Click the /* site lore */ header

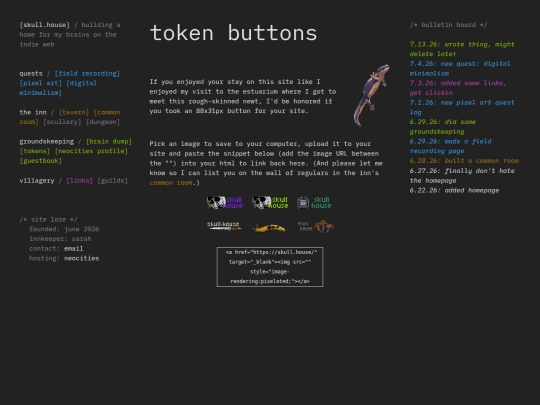(x=49, y=219)
